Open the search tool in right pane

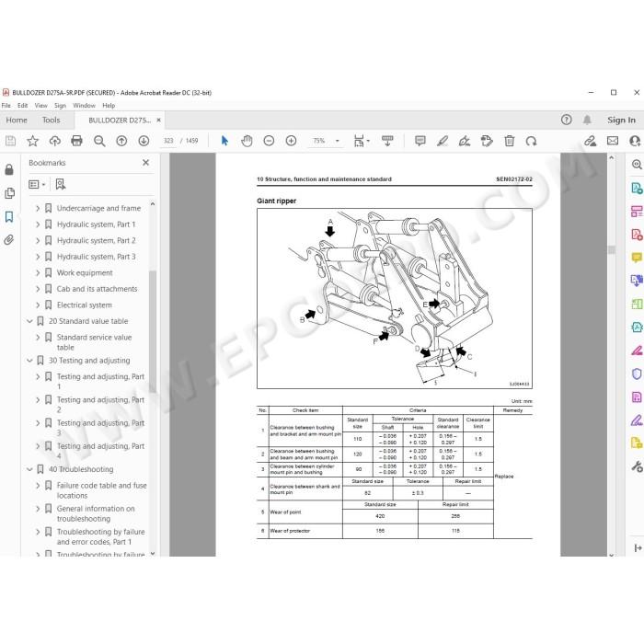[637, 165]
